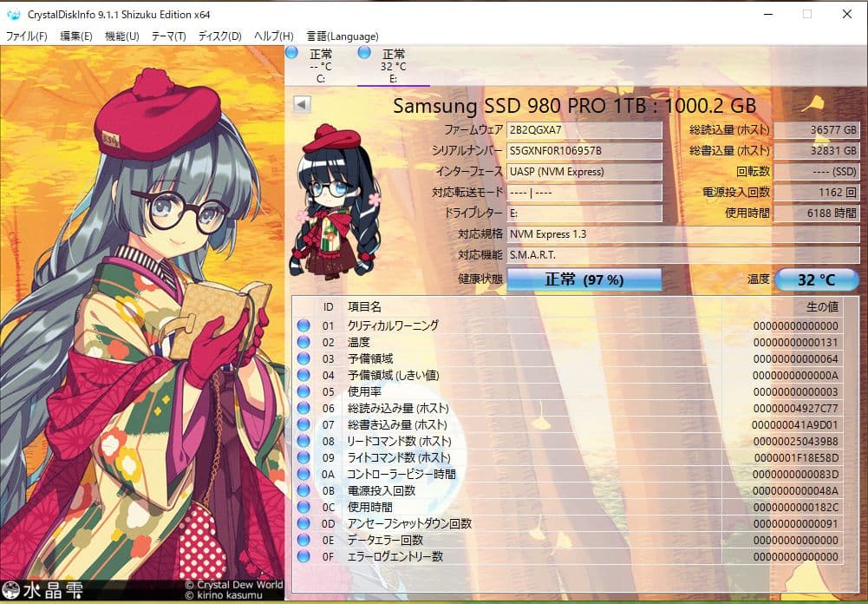
Task: Click the total host writes value 32831 GB
Action: (817, 151)
